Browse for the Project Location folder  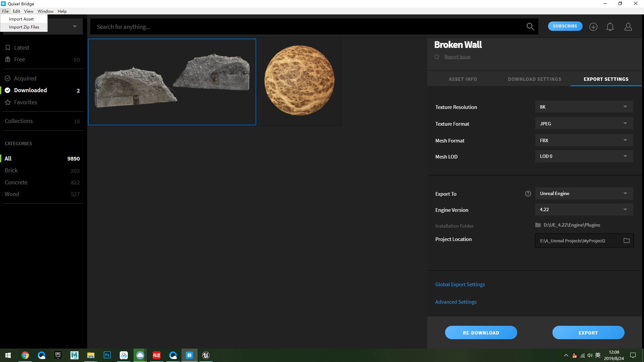[626, 241]
